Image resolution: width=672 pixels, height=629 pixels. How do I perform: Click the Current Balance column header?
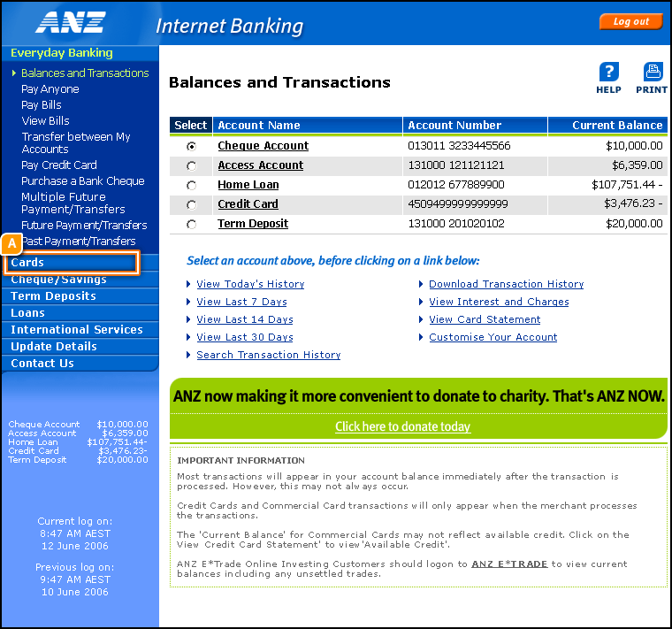point(607,126)
